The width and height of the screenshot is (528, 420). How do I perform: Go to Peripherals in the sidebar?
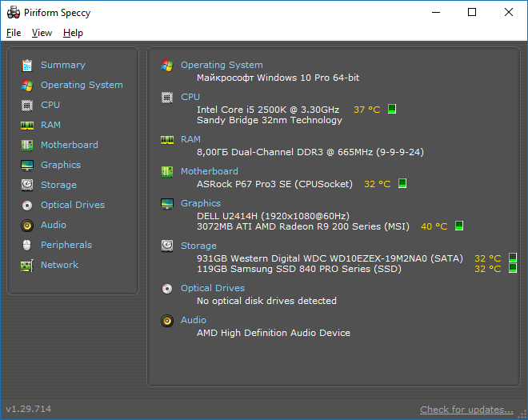(66, 245)
